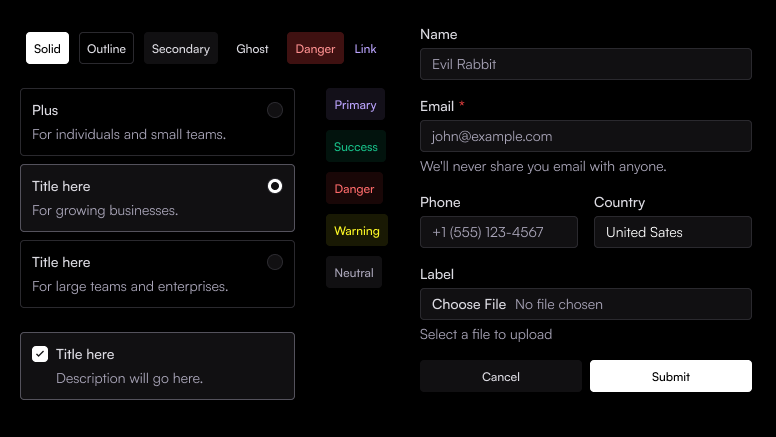Click the Label field label above file input

tap(437, 274)
